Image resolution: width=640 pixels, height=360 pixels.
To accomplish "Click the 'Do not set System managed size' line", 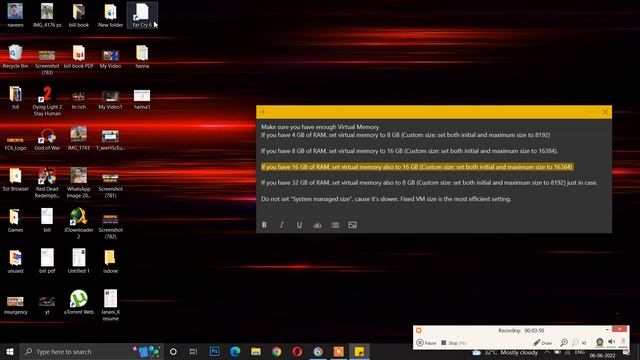I will (x=386, y=199).
